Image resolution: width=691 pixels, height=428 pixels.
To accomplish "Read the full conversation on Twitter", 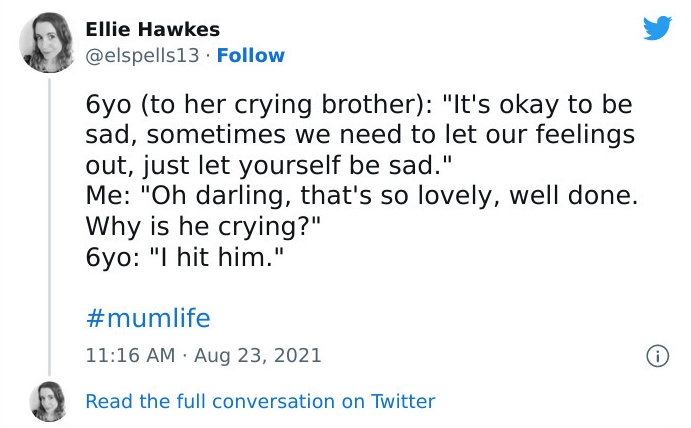I will point(260,401).
